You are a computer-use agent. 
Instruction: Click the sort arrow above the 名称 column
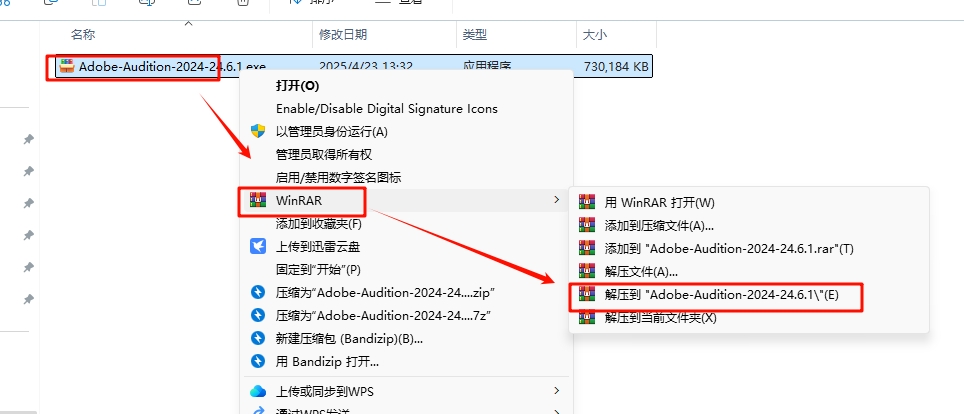pos(189,23)
